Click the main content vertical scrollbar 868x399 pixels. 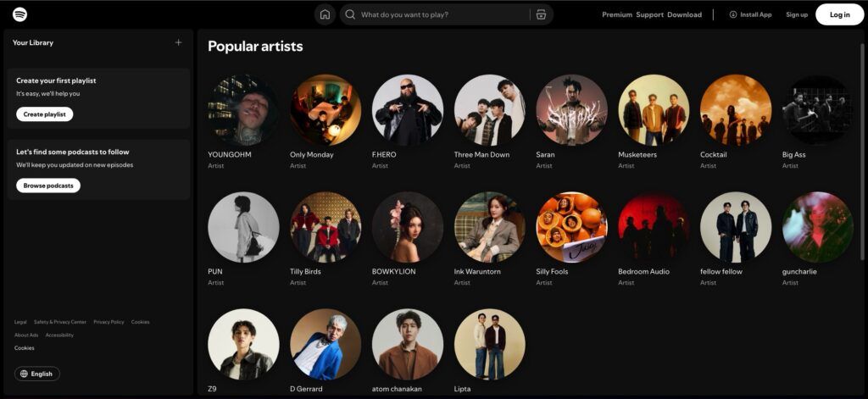pos(863,169)
